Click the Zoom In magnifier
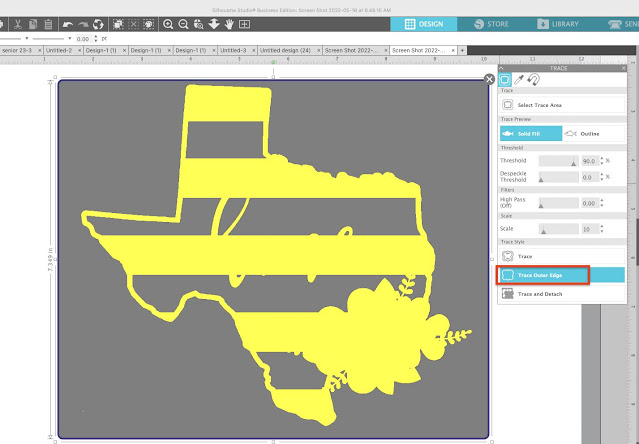639x444 pixels. tap(168, 24)
